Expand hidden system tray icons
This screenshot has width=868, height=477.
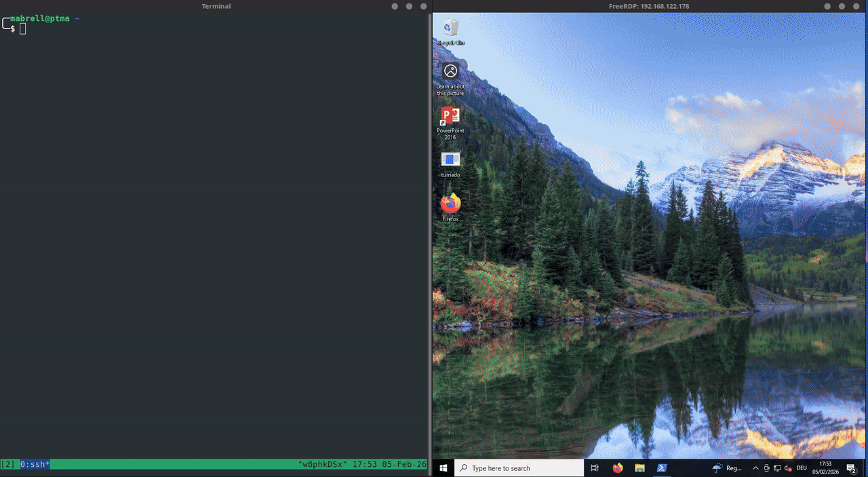(x=755, y=468)
